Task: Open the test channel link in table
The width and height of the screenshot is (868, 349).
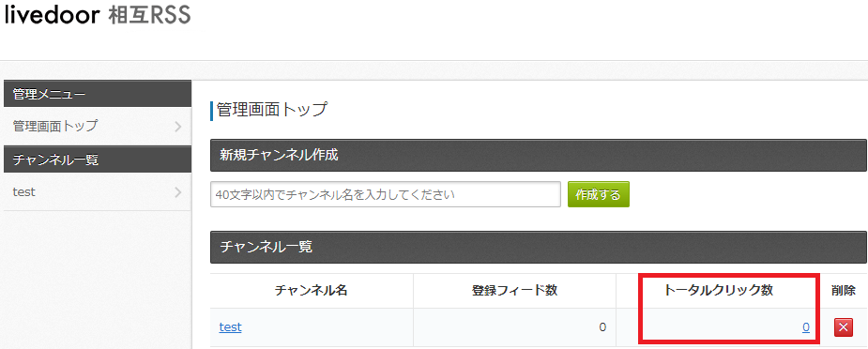Action: (230, 326)
